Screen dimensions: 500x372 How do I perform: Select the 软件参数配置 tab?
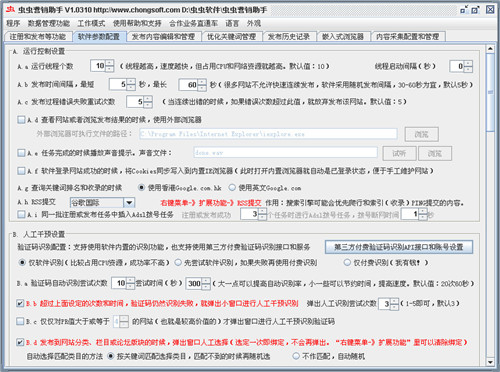(x=99, y=36)
